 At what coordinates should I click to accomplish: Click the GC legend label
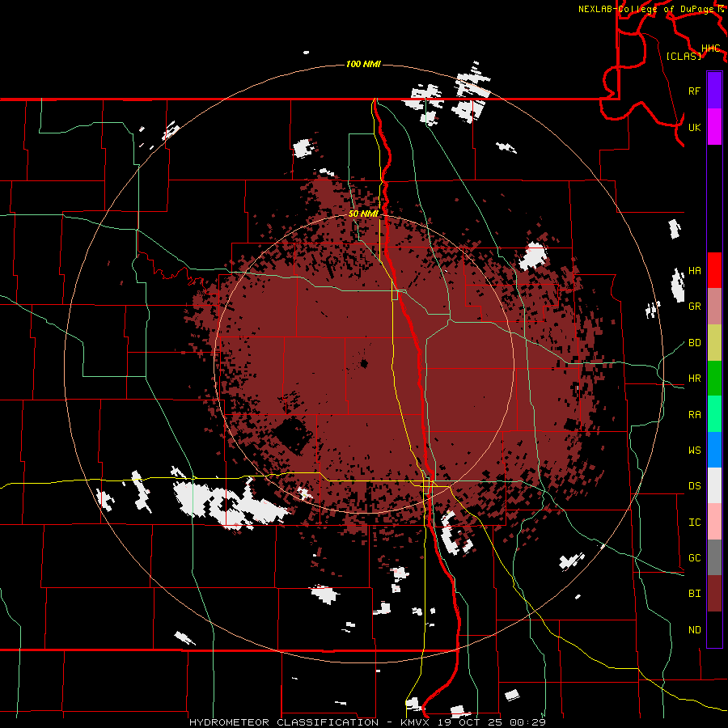[694, 558]
